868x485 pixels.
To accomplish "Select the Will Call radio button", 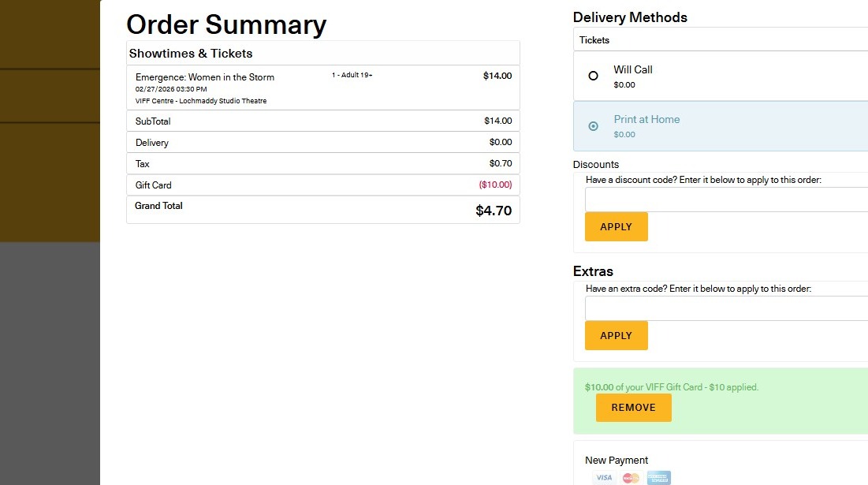I will pos(594,76).
